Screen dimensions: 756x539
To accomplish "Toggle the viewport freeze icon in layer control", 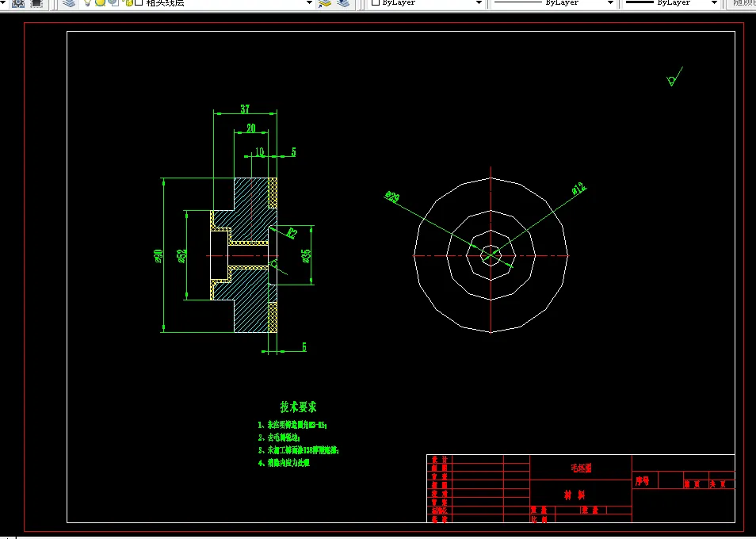I will [113, 3].
